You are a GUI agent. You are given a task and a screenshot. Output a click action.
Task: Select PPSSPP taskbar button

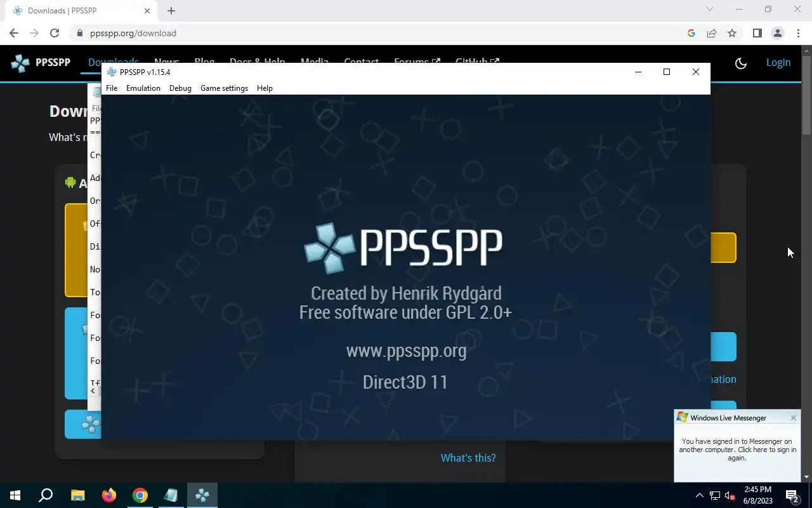202,495
